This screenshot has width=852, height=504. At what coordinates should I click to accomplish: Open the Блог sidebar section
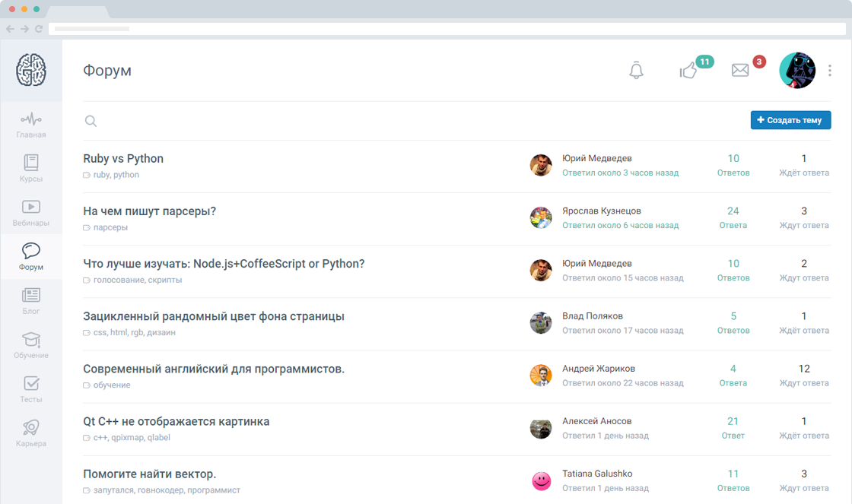(30, 300)
